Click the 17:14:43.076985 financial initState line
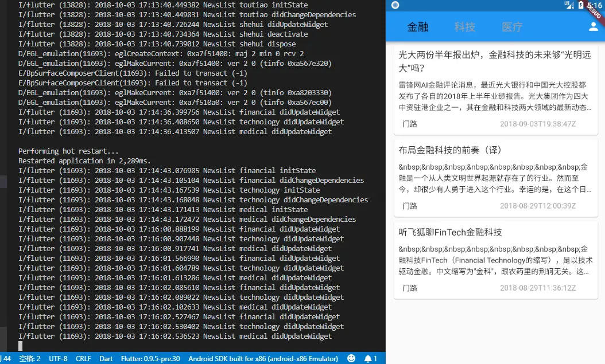 [x=166, y=170]
